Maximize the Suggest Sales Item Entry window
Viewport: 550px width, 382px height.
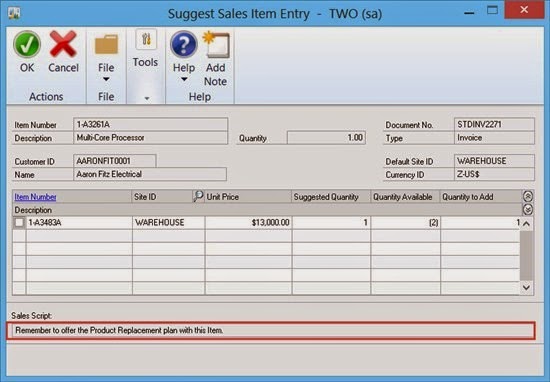492,10
